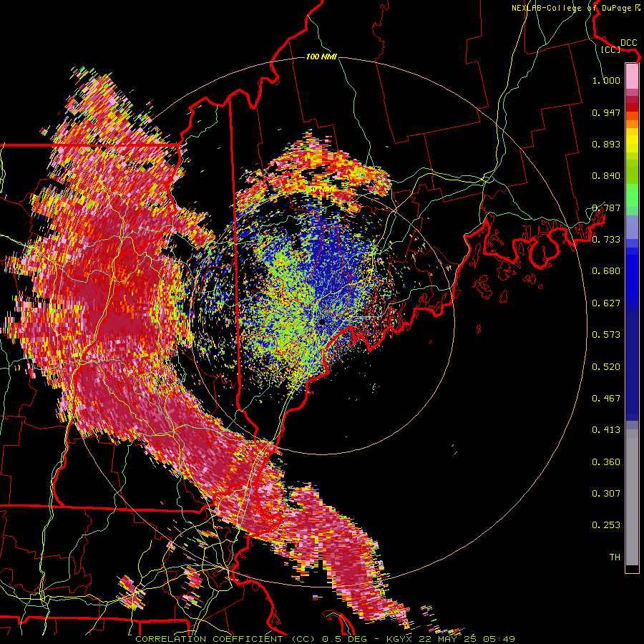This screenshot has width=644, height=644.
Task: Click the 0.893 scale value
Action: pos(606,144)
